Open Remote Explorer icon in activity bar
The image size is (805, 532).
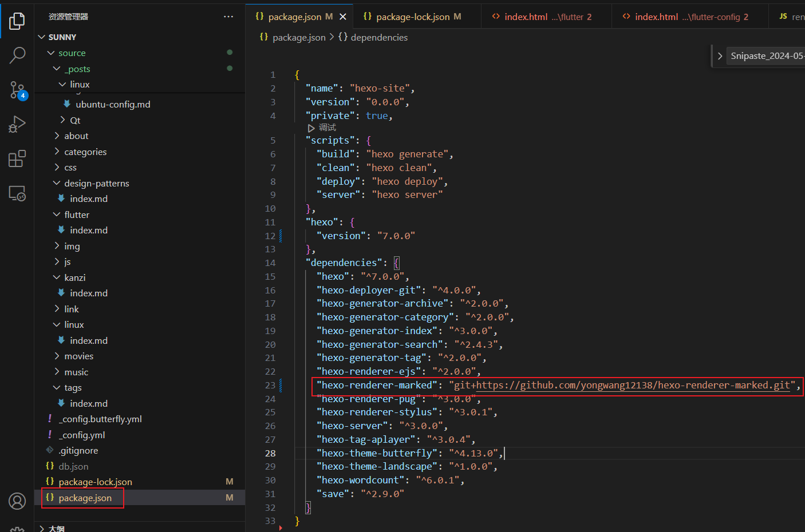17,193
